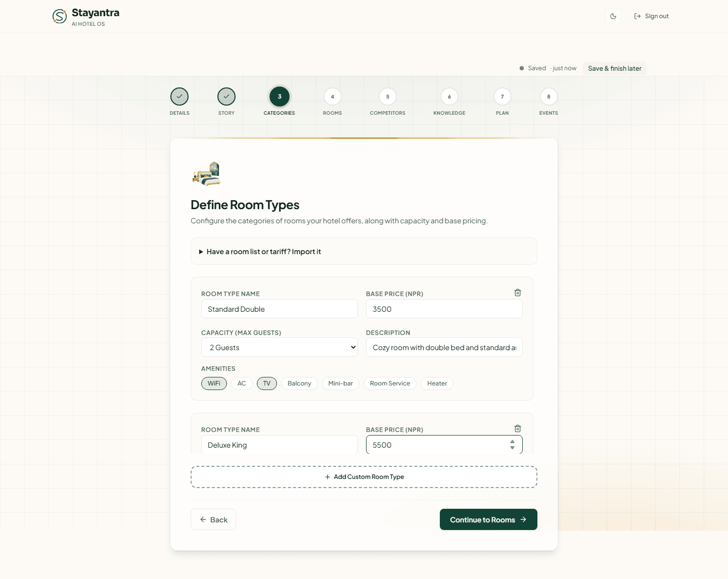The height and width of the screenshot is (579, 728).
Task: Jump to the Plan step 7
Action: click(502, 96)
